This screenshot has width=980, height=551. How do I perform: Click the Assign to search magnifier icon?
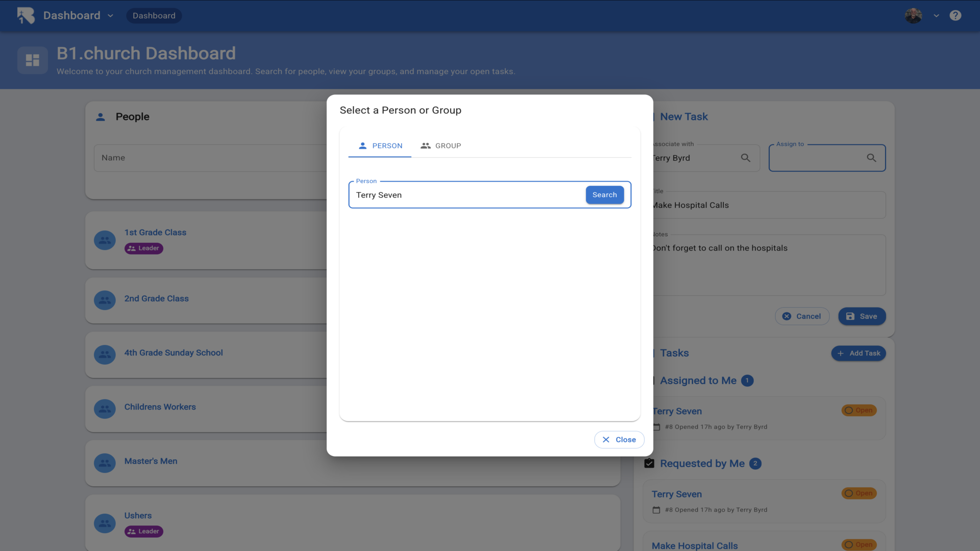tap(871, 158)
